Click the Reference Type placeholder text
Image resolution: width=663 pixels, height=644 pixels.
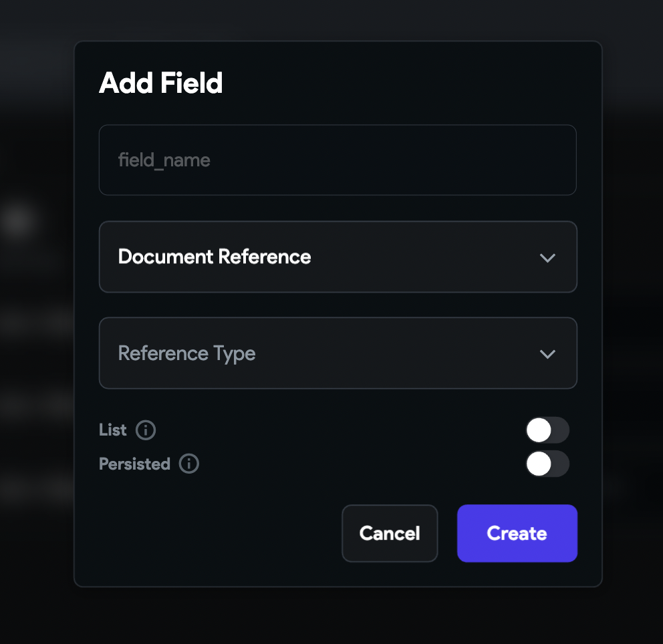tap(186, 353)
